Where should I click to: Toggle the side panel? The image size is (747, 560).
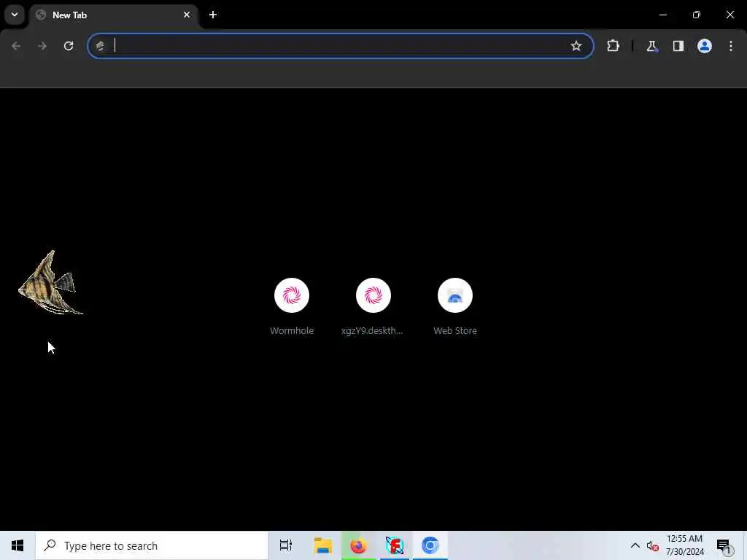[x=678, y=46]
